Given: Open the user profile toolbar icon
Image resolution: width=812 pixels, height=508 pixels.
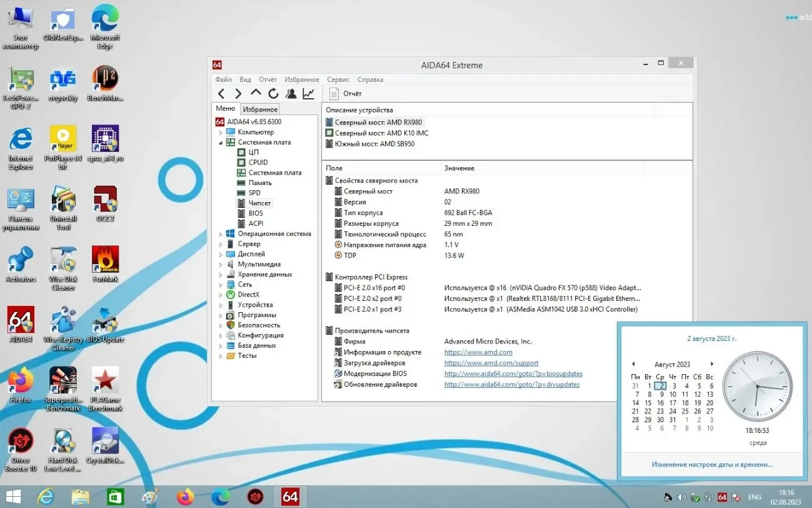Looking at the screenshot, I should (x=291, y=94).
